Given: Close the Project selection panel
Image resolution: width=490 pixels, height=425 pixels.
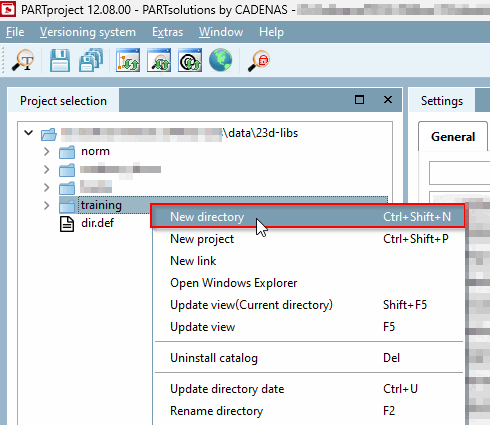Looking at the screenshot, I should click(x=388, y=100).
